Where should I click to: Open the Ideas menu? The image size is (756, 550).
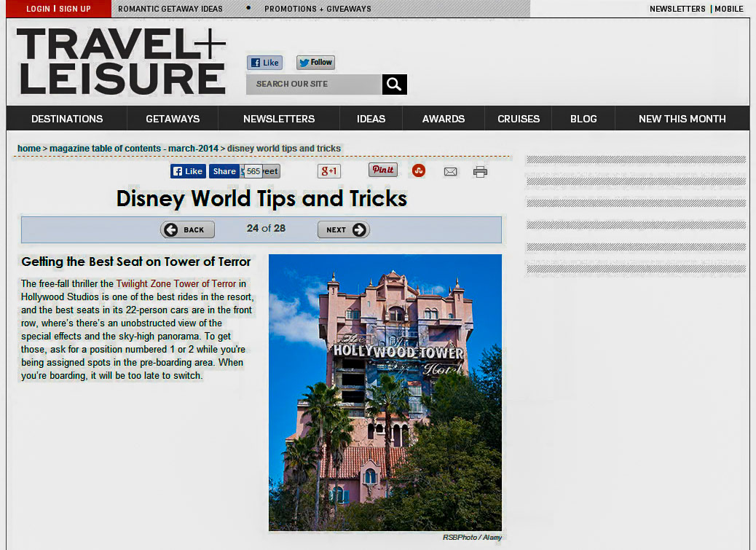[x=371, y=119]
